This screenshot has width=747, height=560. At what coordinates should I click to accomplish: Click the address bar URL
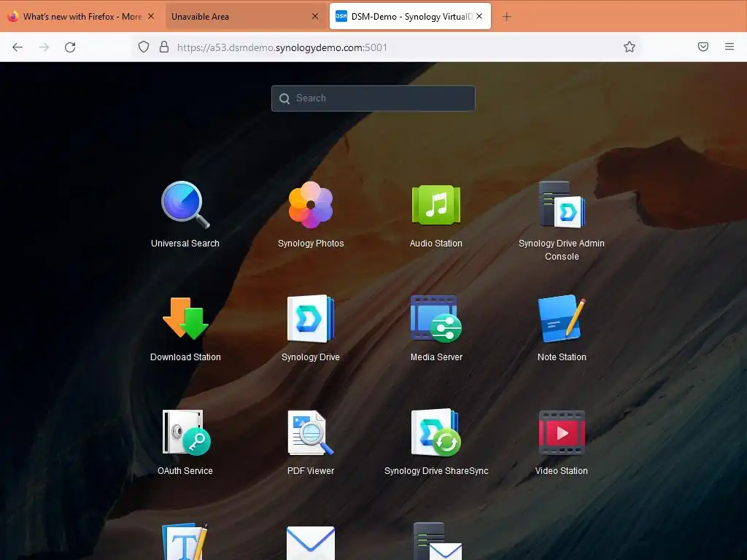click(x=282, y=47)
